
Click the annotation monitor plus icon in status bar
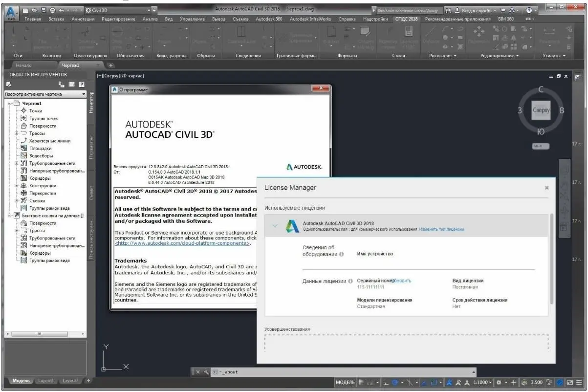pyautogui.click(x=514, y=382)
